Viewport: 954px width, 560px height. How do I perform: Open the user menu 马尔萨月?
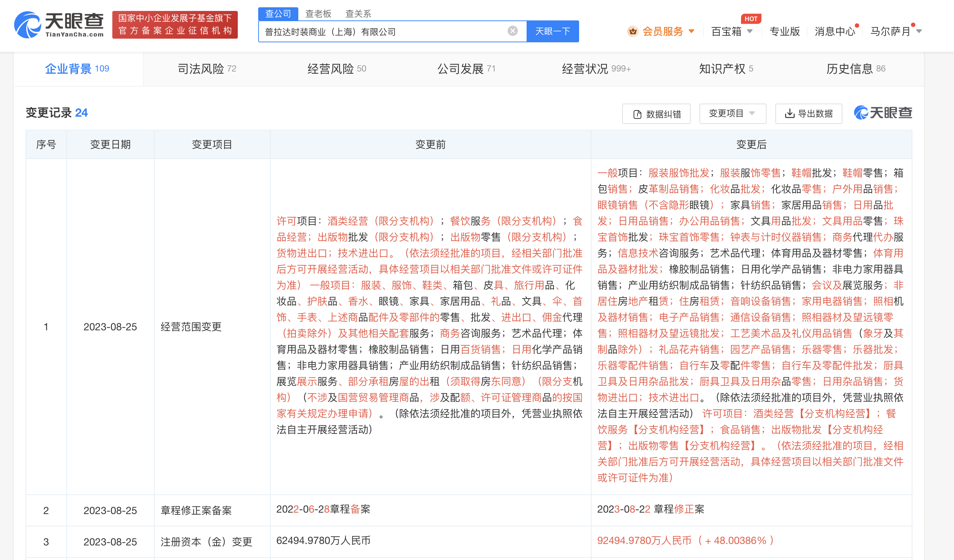(895, 31)
